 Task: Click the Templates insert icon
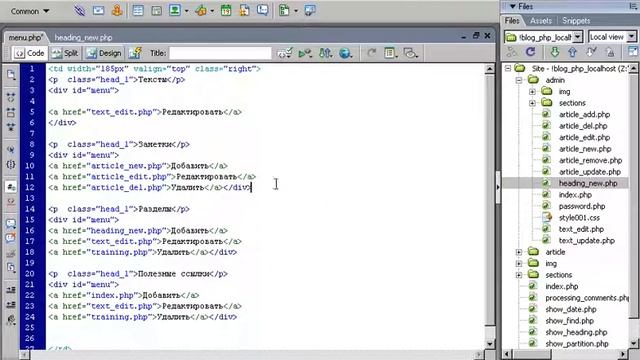(284, 11)
